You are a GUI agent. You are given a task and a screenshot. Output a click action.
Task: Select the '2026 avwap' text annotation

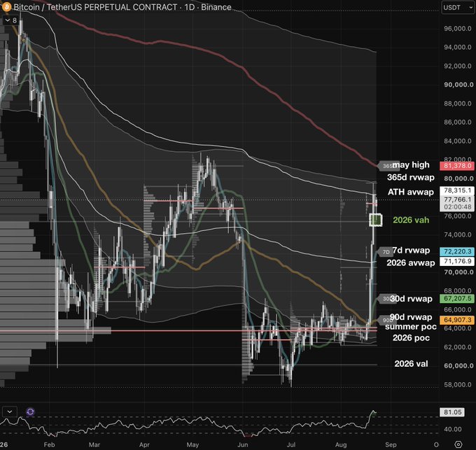click(x=410, y=262)
